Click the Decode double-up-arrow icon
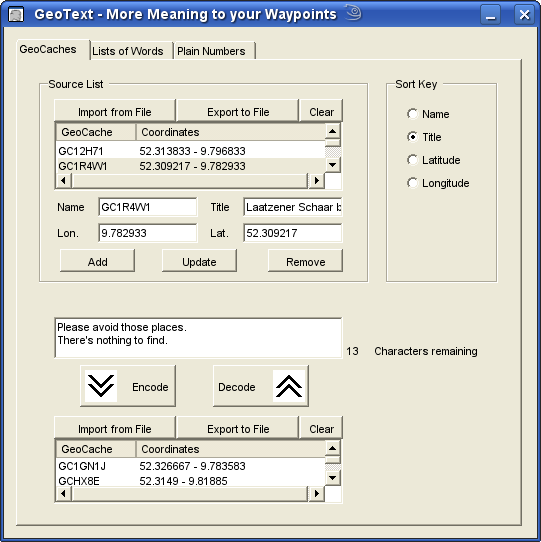 (289, 386)
